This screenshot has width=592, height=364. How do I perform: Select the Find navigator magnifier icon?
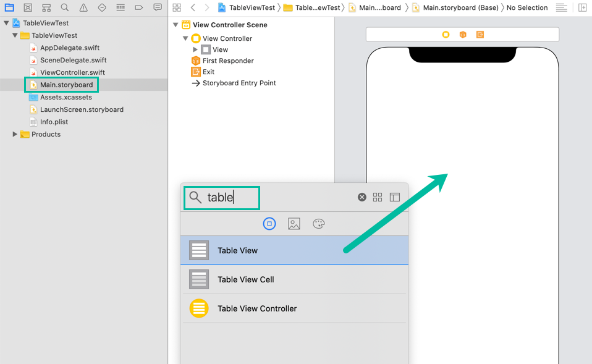tap(65, 7)
